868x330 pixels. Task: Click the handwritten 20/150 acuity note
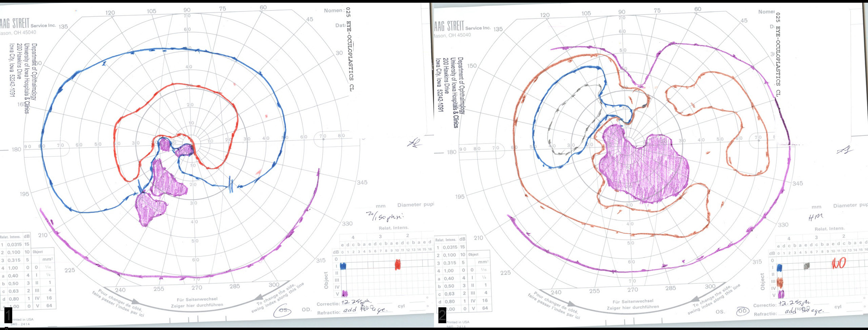click(x=384, y=217)
